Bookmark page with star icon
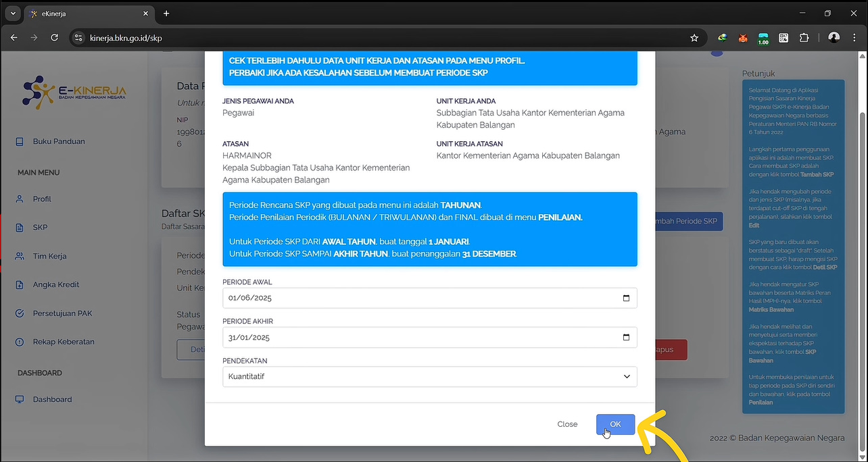 (694, 38)
